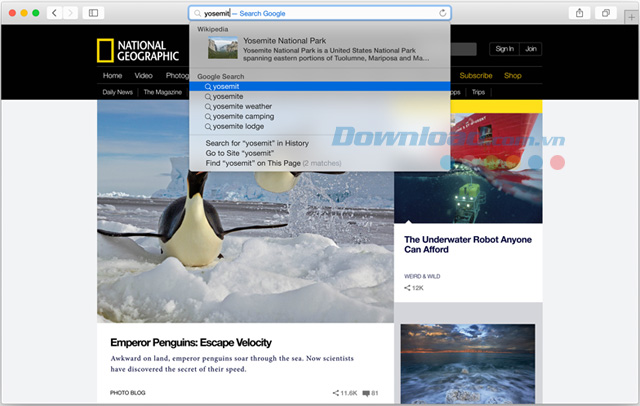Viewport: 640px width, 406px height.
Task: Click the penguin article summary text
Action: (232, 364)
